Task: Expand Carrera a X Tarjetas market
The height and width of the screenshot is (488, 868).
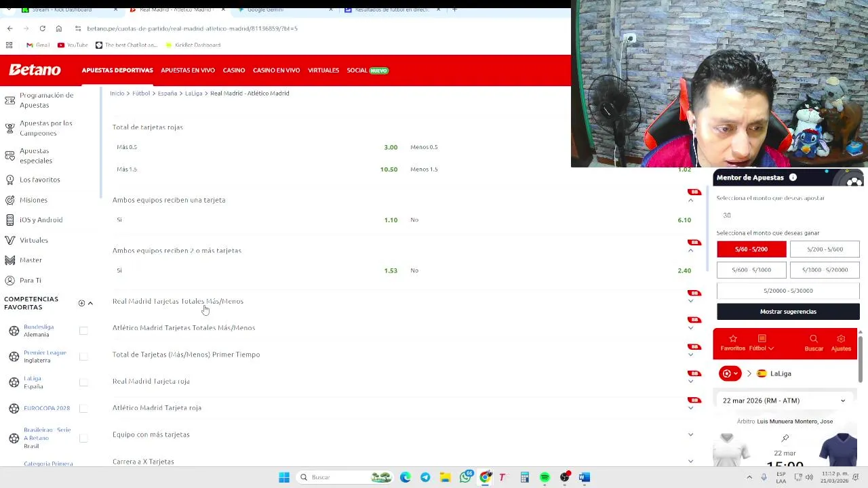Action: [690, 462]
